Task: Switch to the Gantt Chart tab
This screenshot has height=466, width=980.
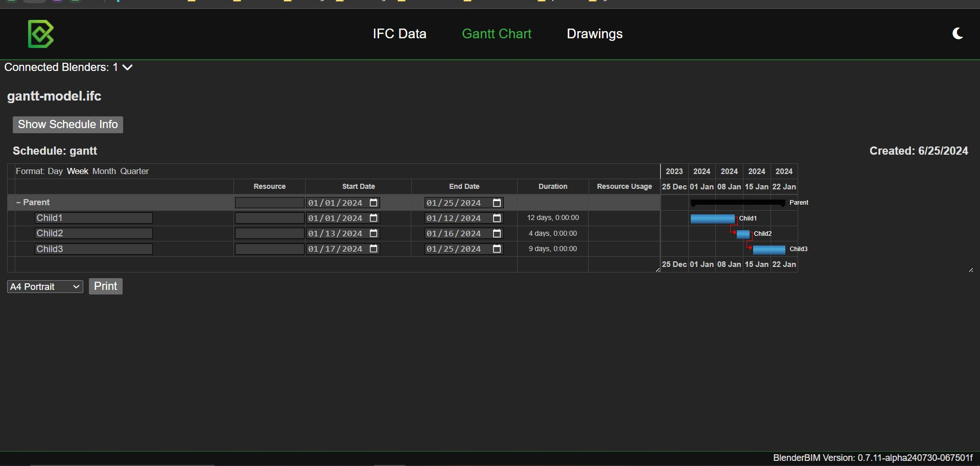Action: click(497, 34)
